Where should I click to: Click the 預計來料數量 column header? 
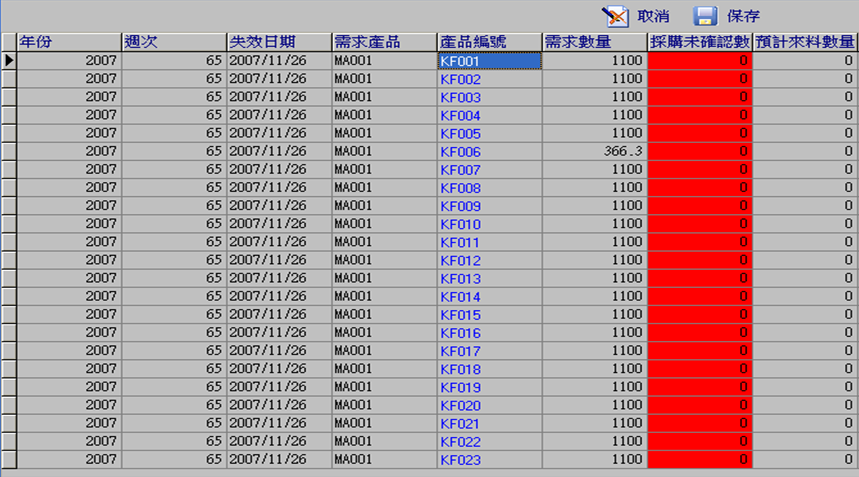point(805,42)
